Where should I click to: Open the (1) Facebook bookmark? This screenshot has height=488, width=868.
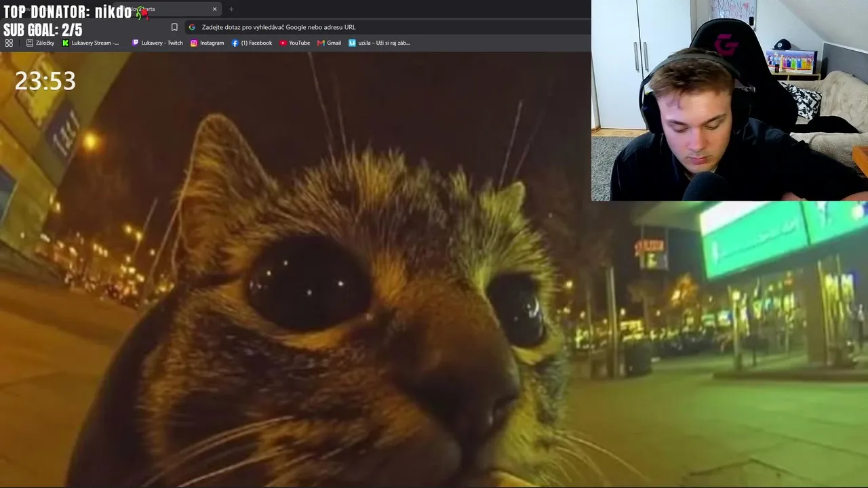tap(252, 43)
